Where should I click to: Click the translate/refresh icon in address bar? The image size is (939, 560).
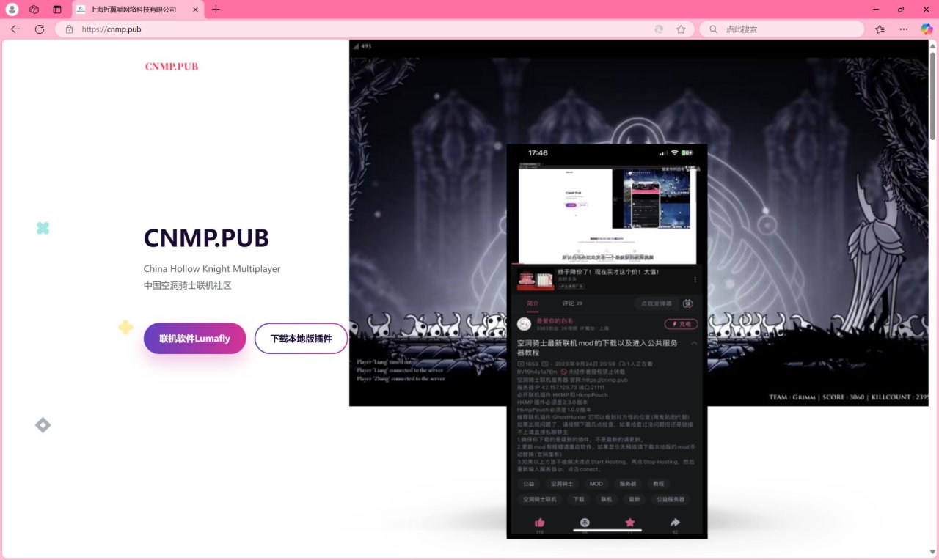pyautogui.click(x=659, y=29)
